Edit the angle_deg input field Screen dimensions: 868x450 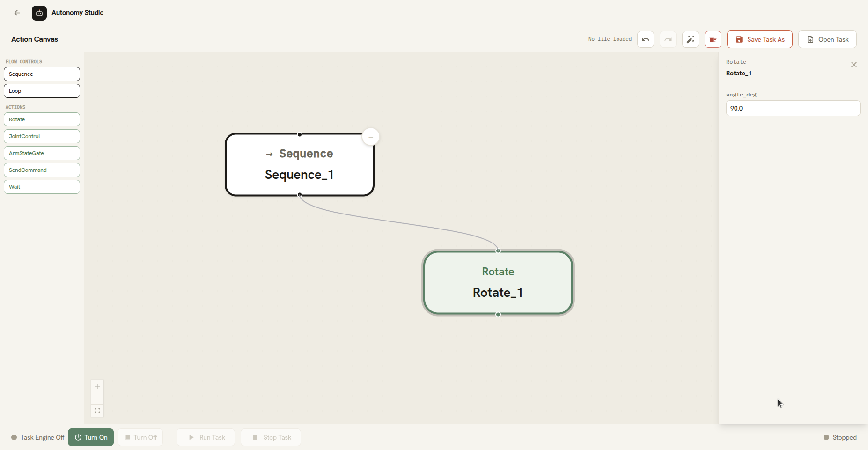point(793,108)
